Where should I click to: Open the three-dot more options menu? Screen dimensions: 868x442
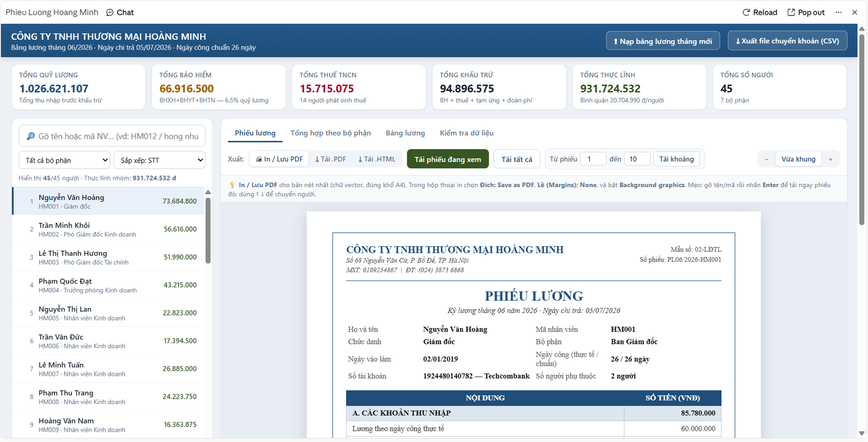[x=839, y=12]
